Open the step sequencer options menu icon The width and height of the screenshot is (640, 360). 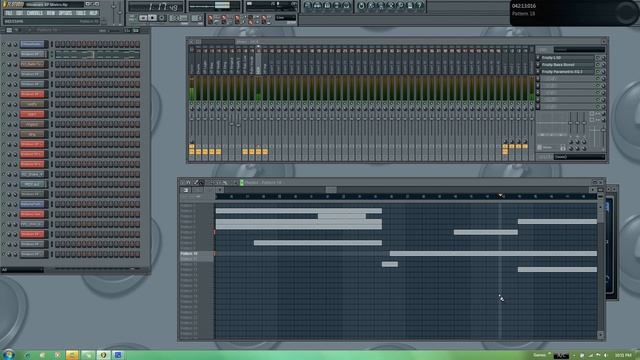coord(9,30)
